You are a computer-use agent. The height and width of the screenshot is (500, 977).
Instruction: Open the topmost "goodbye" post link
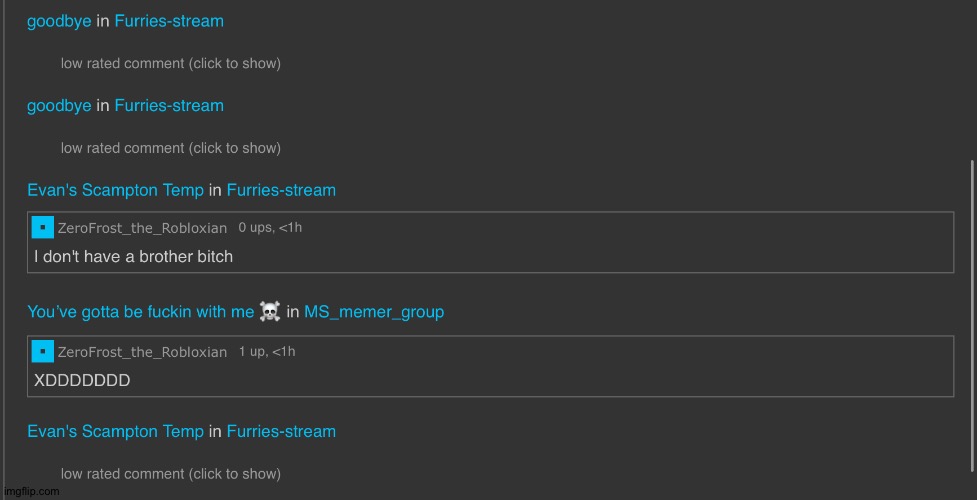tap(59, 21)
